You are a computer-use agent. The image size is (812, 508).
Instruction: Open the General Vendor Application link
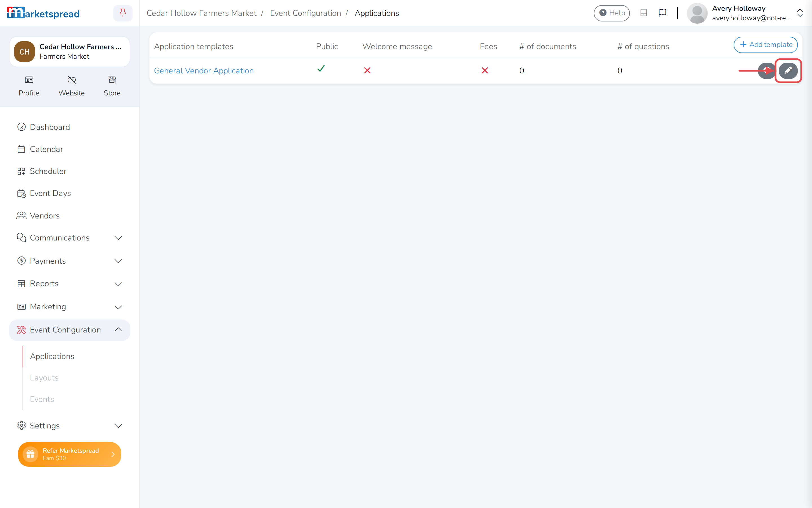point(204,71)
